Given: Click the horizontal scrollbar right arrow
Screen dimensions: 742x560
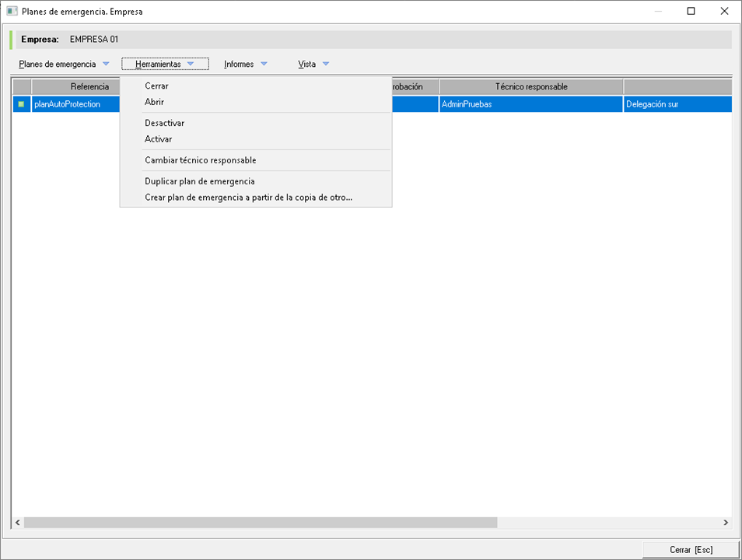Looking at the screenshot, I should click(726, 523).
